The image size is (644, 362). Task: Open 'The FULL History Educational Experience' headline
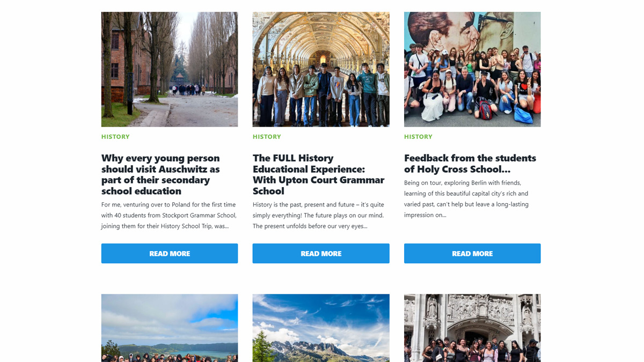pos(319,174)
